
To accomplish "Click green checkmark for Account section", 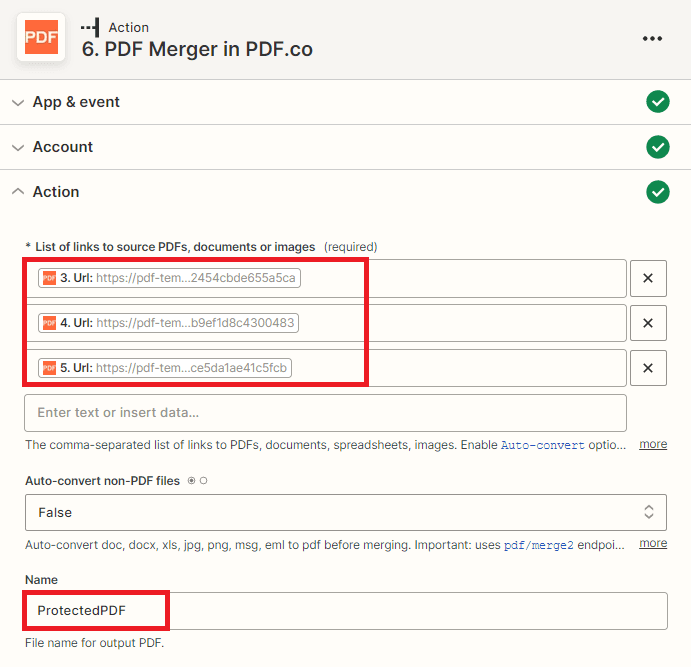I will coord(658,147).
